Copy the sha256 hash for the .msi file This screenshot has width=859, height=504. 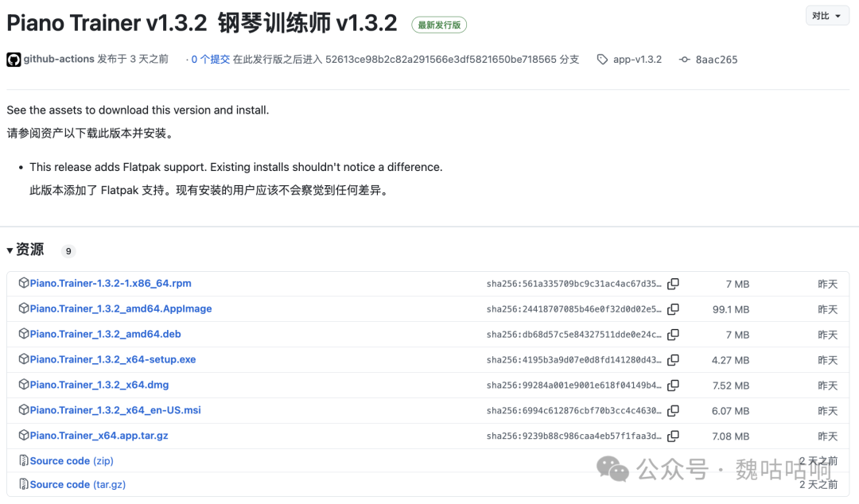pos(674,410)
